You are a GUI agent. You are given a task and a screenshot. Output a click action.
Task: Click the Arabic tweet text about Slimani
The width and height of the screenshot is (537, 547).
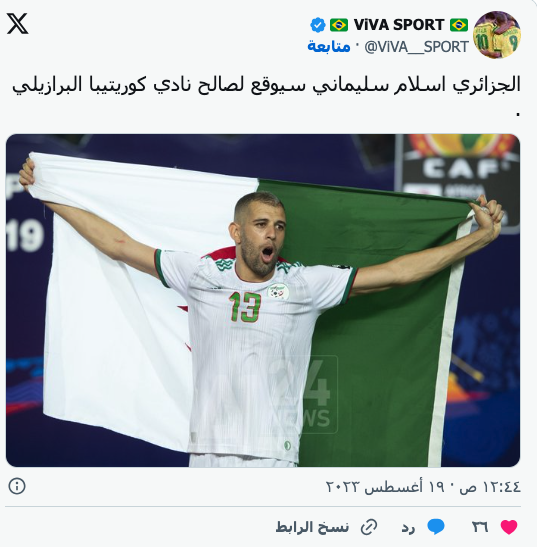267,86
